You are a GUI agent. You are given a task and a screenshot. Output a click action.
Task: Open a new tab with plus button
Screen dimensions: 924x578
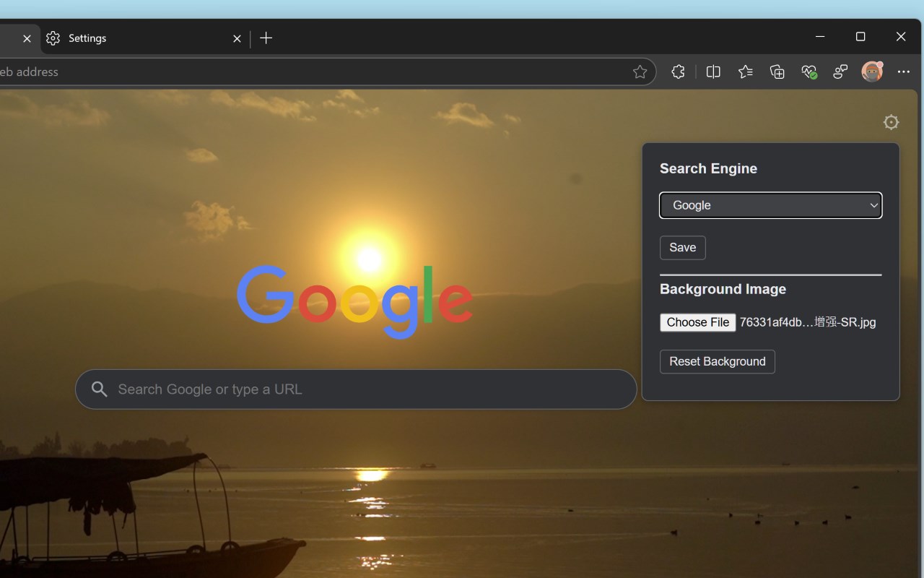point(266,38)
